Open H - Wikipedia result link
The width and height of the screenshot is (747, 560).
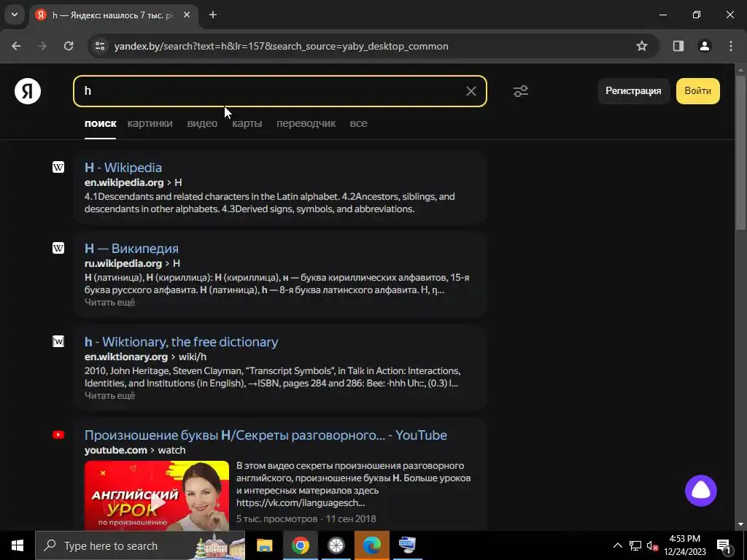(123, 168)
